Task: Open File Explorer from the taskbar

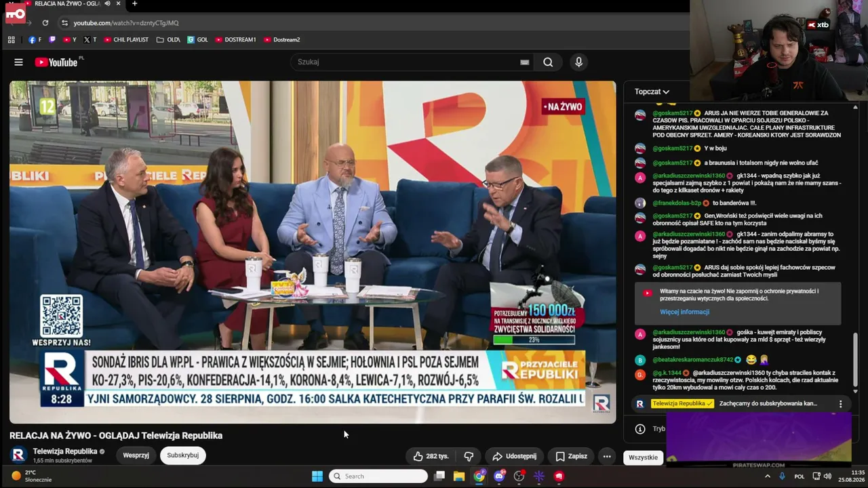Action: pos(459,476)
